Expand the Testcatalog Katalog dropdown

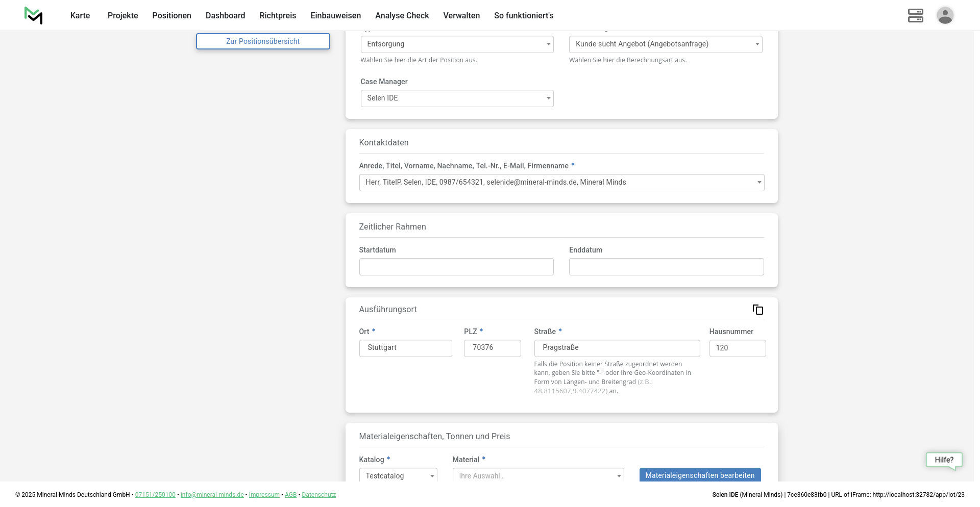pyautogui.click(x=398, y=475)
